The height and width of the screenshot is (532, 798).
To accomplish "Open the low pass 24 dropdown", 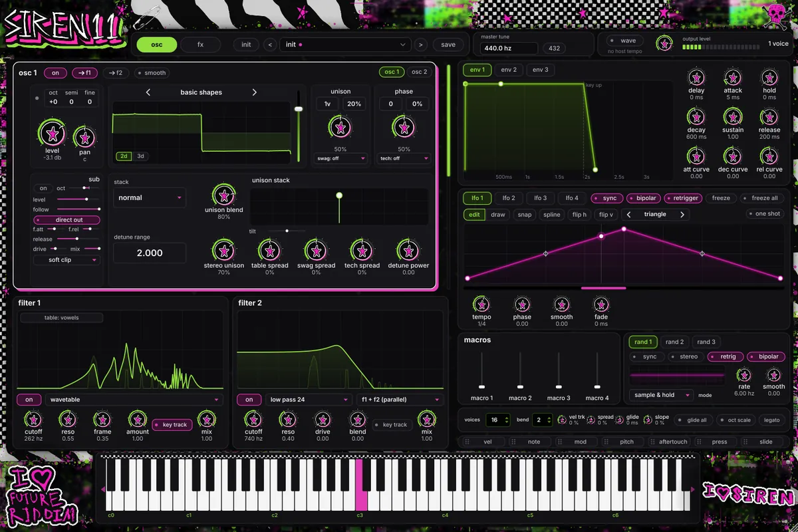I will [x=309, y=400].
